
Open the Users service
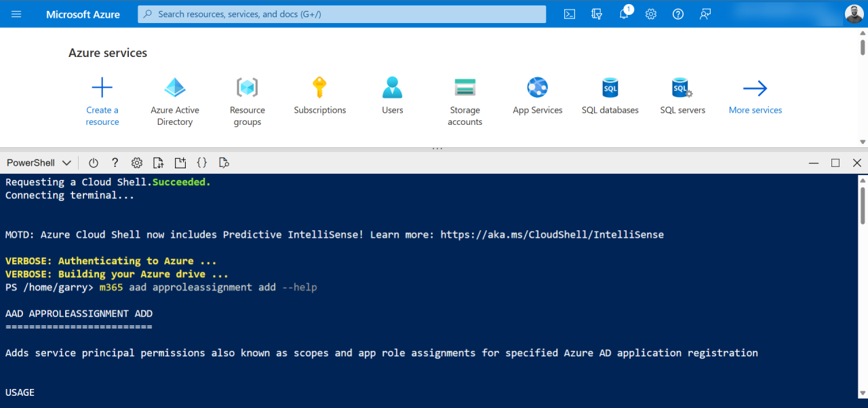(393, 96)
